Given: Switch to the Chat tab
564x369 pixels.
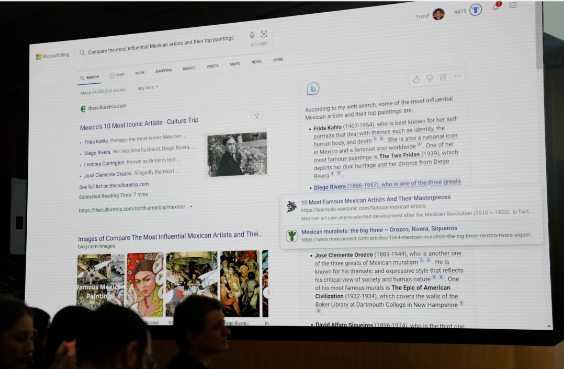Looking at the screenshot, I should point(117,75).
